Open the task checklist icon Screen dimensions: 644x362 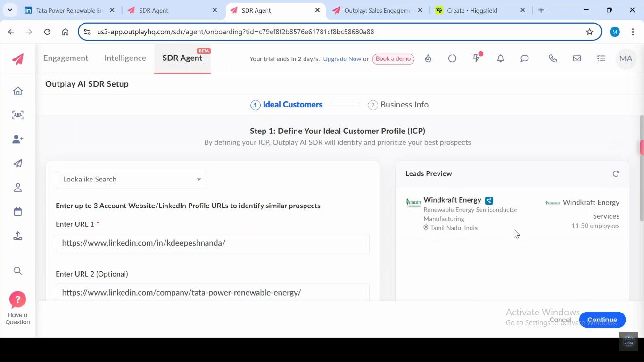pyautogui.click(x=601, y=58)
